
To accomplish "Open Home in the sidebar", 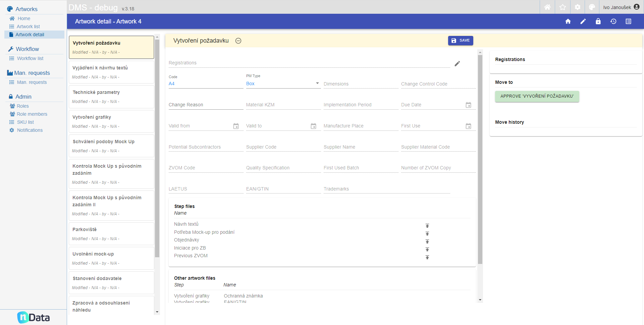I will point(24,18).
